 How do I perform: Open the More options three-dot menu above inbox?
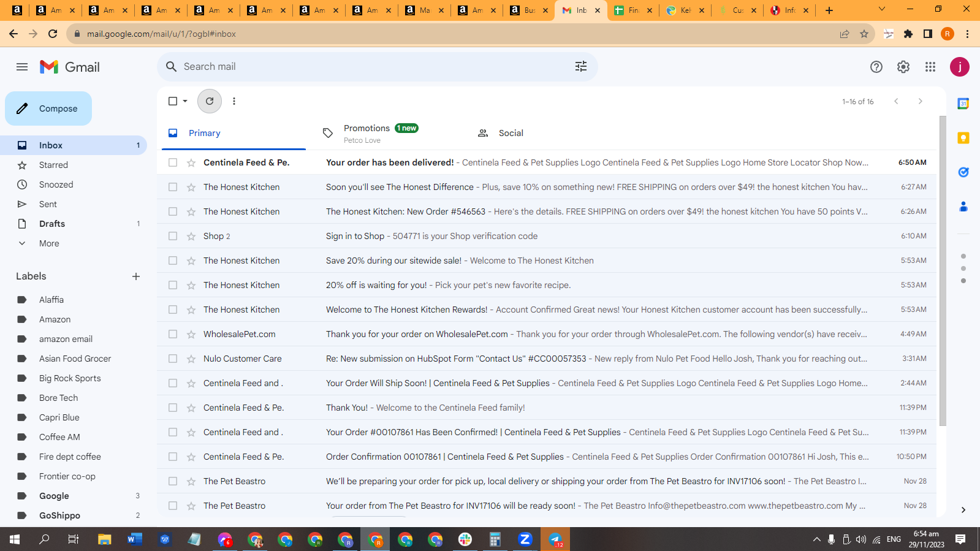(234, 101)
